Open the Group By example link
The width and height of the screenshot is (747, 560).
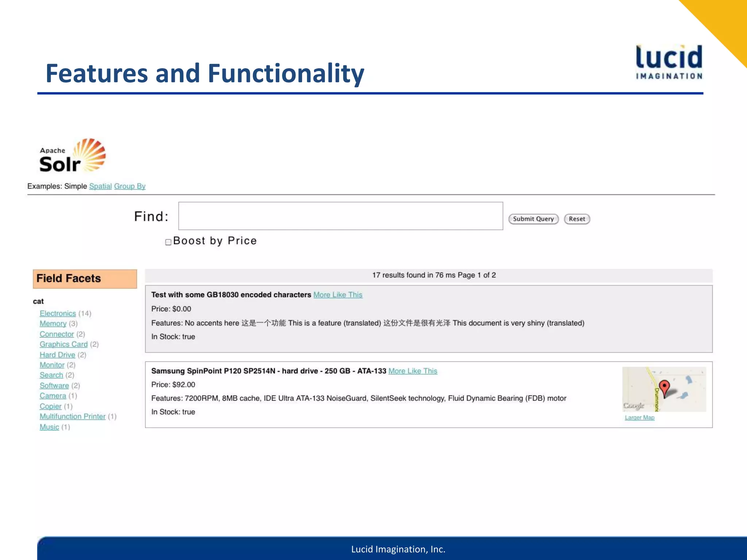tap(129, 186)
